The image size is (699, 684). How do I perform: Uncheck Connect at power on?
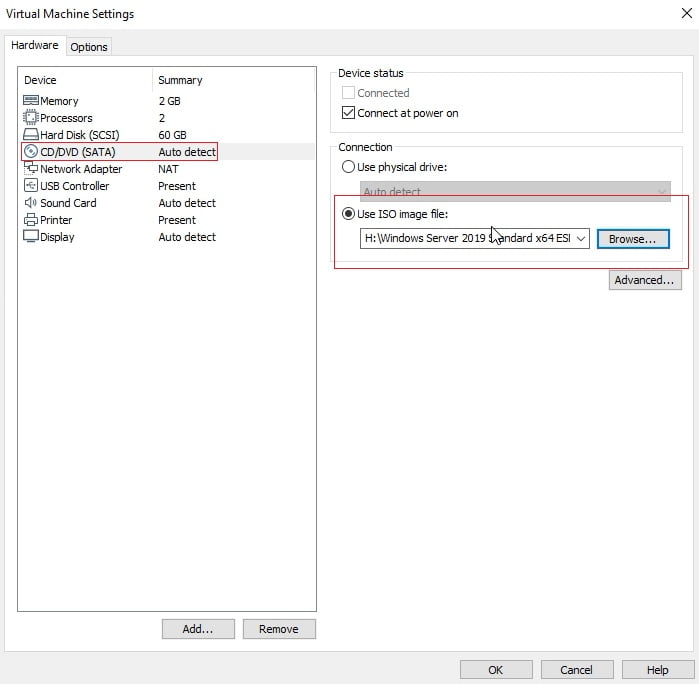click(x=348, y=113)
